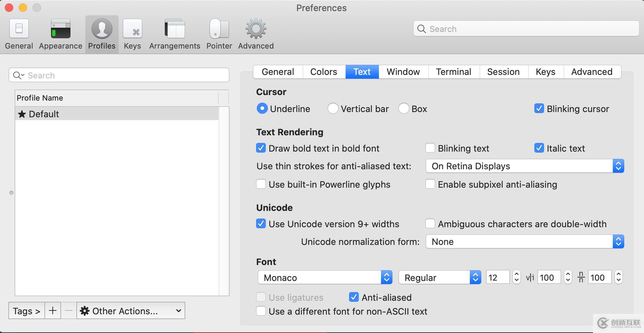Select the Vertical bar cursor option
The image size is (644, 333).
click(x=333, y=109)
